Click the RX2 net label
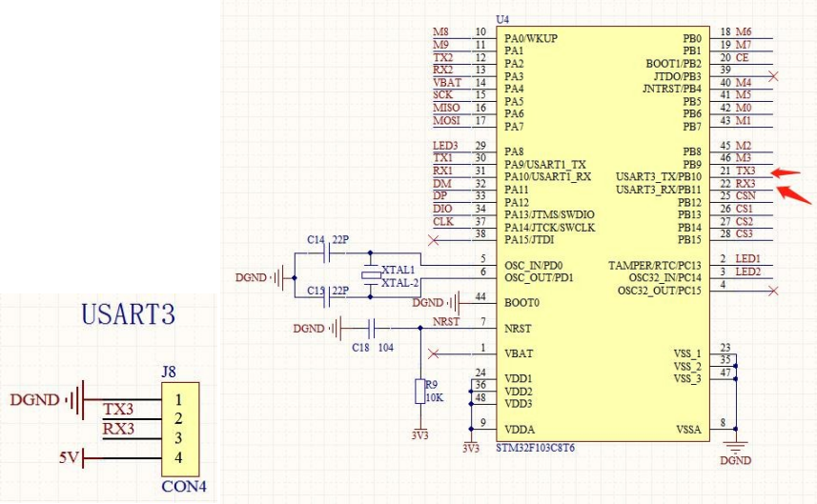Image resolution: width=817 pixels, height=504 pixels. (443, 70)
